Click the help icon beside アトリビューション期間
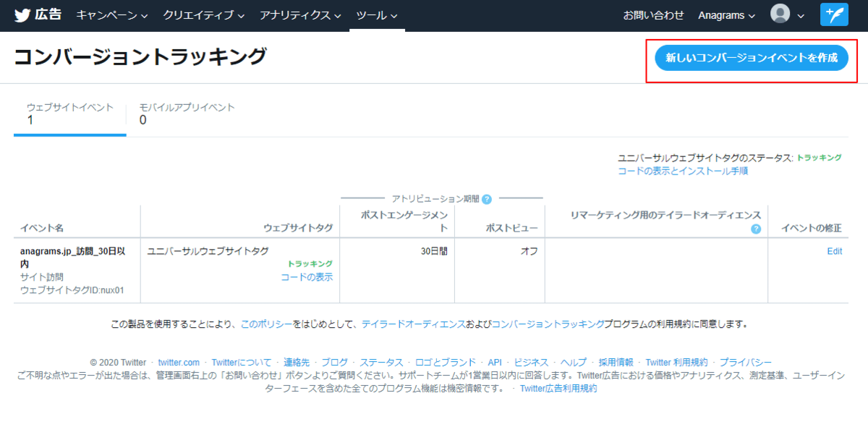The height and width of the screenshot is (427, 868). point(487,199)
